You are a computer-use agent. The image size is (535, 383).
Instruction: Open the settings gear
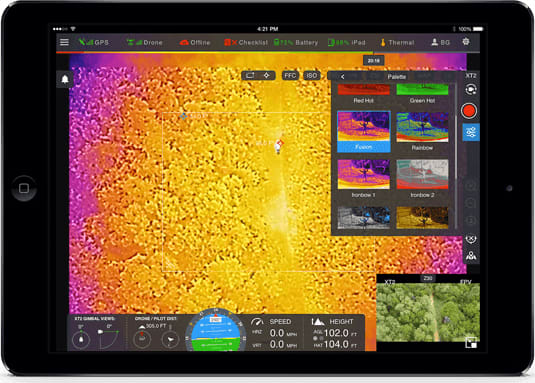pos(466,42)
